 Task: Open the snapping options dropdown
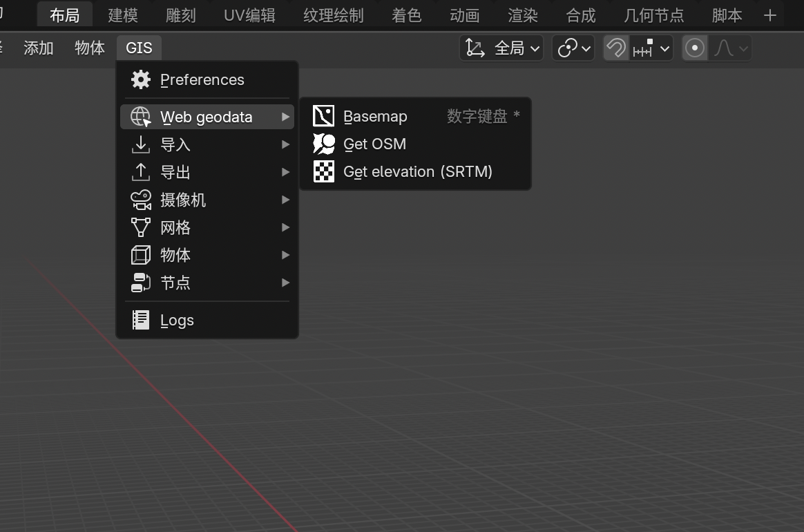[651, 48]
